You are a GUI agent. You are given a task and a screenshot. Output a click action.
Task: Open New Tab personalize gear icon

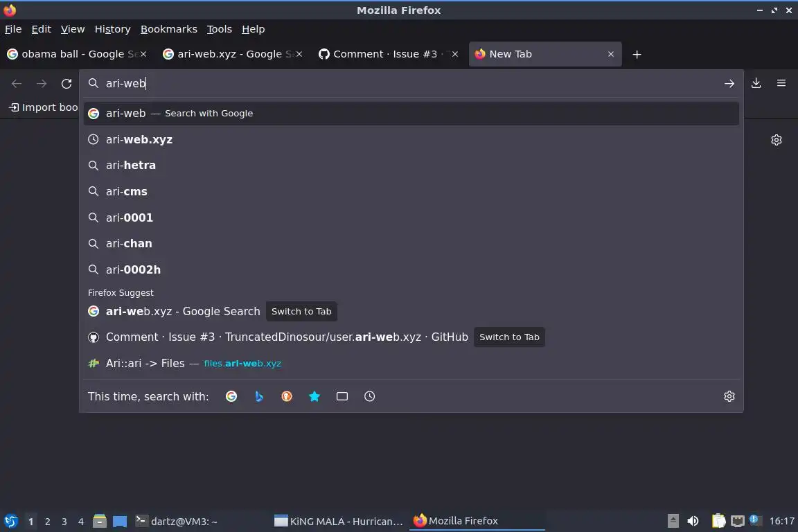pyautogui.click(x=776, y=139)
